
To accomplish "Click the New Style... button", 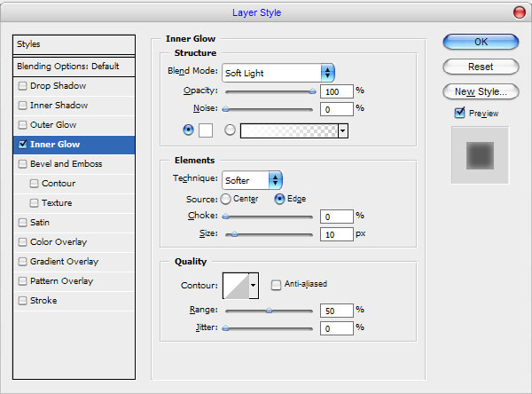I will click(480, 91).
